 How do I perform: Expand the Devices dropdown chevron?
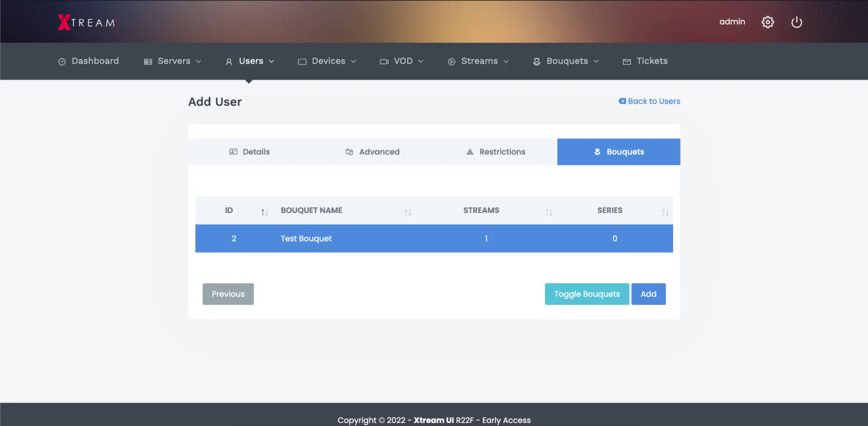click(353, 62)
